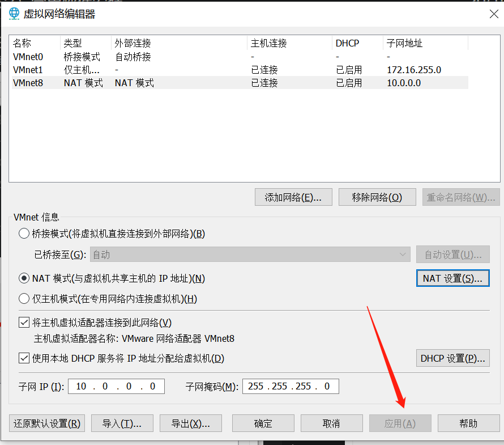Click first octet of 子网 IP field
This screenshot has width=504, height=445.
(x=81, y=386)
